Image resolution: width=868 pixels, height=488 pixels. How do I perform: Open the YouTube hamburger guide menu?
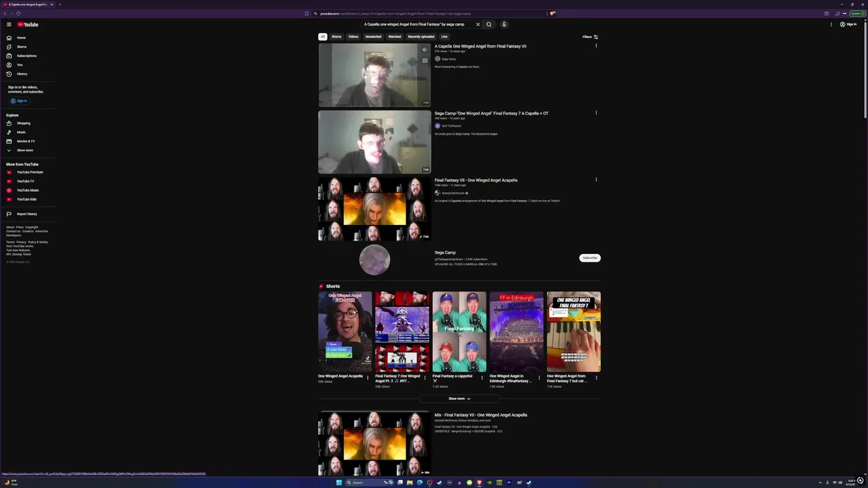[9, 24]
